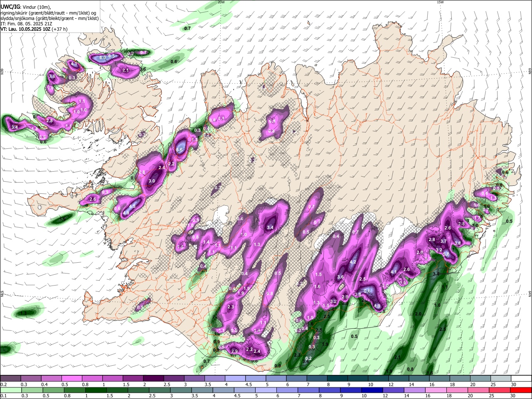Image resolution: width=532 pixels, height=399 pixels.
Task: Click the '15W' longitude label
Action: [x=440, y=2]
